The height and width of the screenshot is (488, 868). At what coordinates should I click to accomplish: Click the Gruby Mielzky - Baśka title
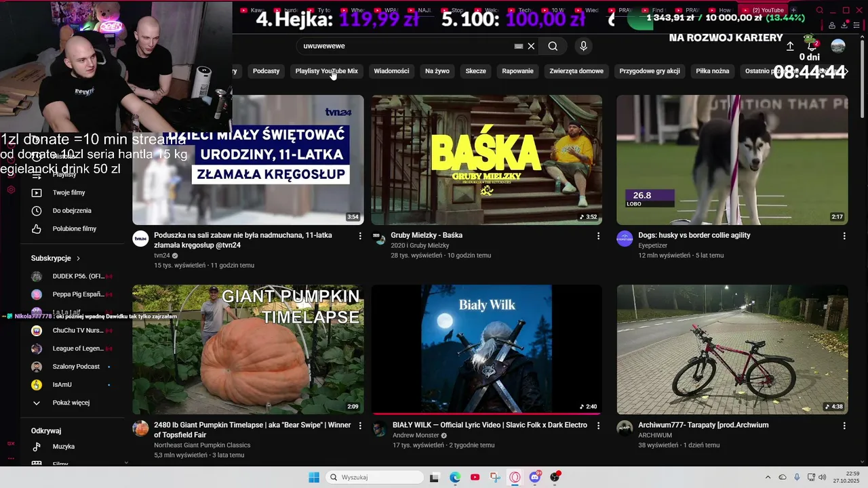[427, 235]
